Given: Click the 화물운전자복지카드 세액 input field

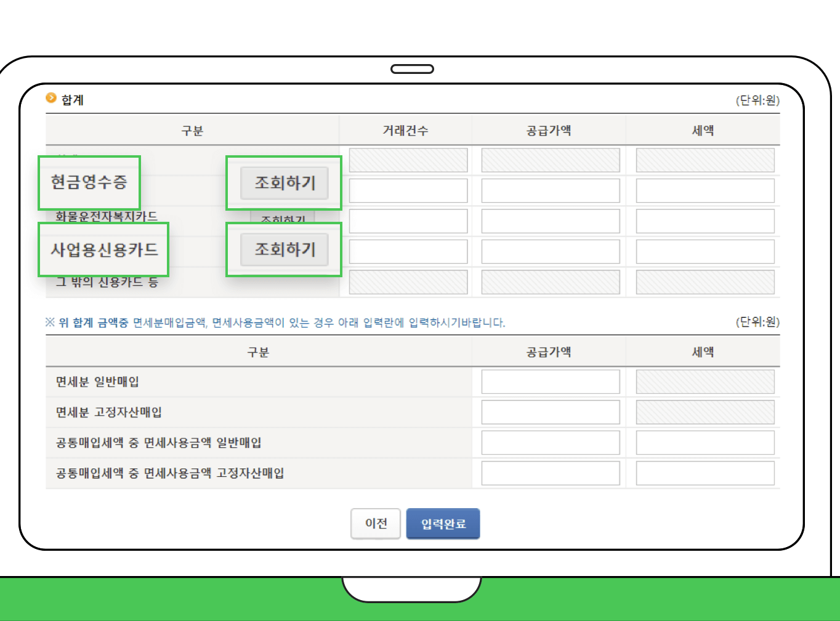Looking at the screenshot, I should [705, 221].
